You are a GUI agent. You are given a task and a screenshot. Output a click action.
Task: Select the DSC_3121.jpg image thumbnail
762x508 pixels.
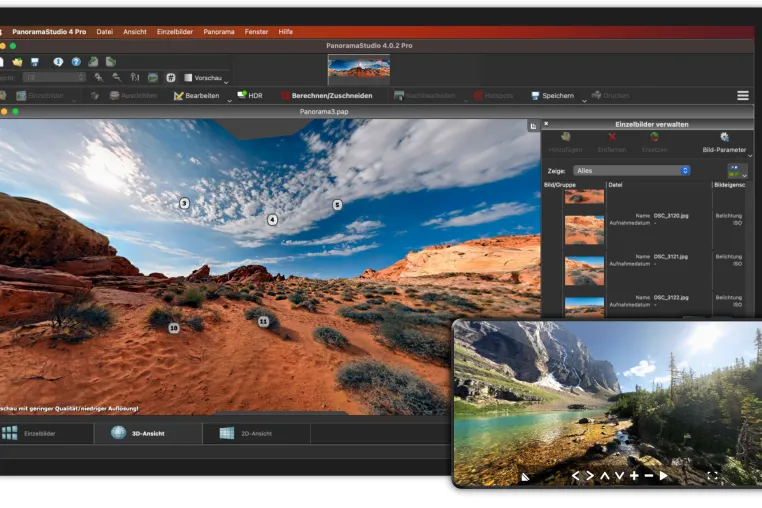tap(584, 271)
